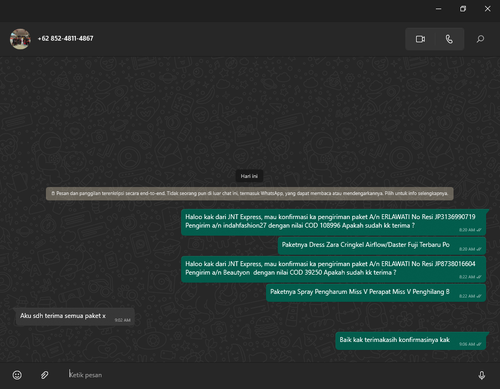The width and height of the screenshot is (500, 389).
Task: Start a video call with this contact
Action: pos(420,39)
